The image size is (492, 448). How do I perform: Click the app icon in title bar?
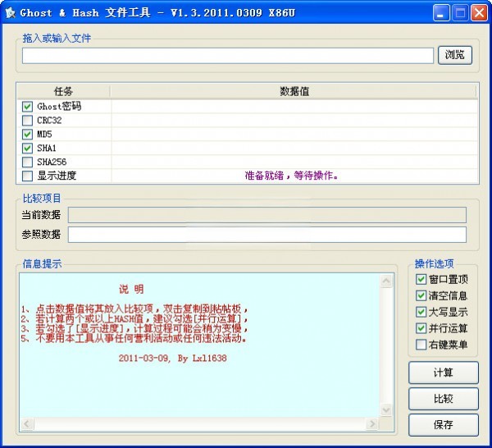(11, 12)
